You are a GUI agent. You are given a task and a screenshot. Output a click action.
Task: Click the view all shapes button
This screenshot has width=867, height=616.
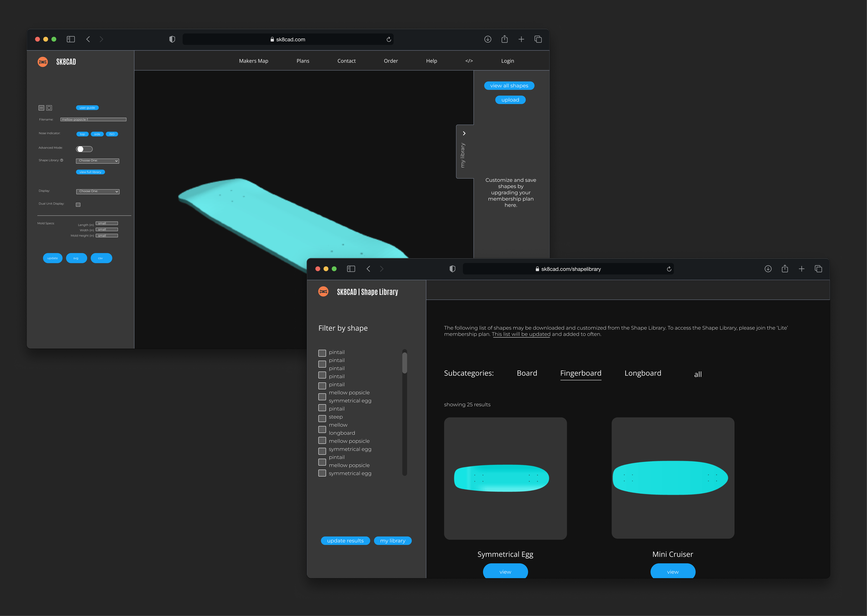(509, 86)
